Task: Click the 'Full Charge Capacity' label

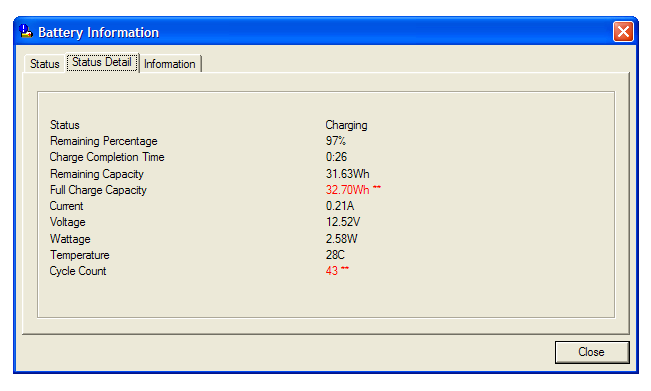Action: click(98, 190)
